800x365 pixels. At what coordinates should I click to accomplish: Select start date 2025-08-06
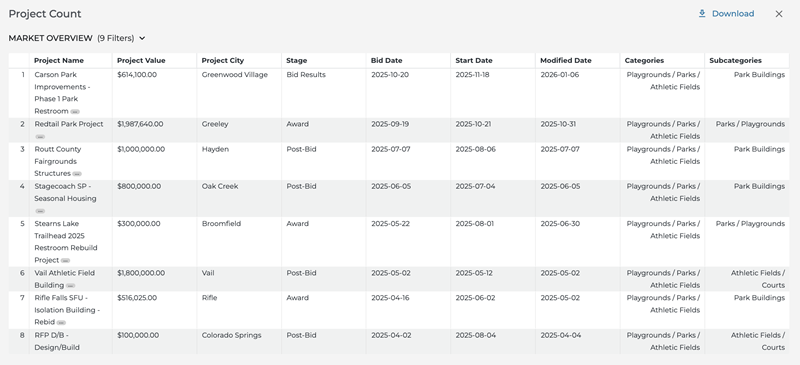(476, 149)
